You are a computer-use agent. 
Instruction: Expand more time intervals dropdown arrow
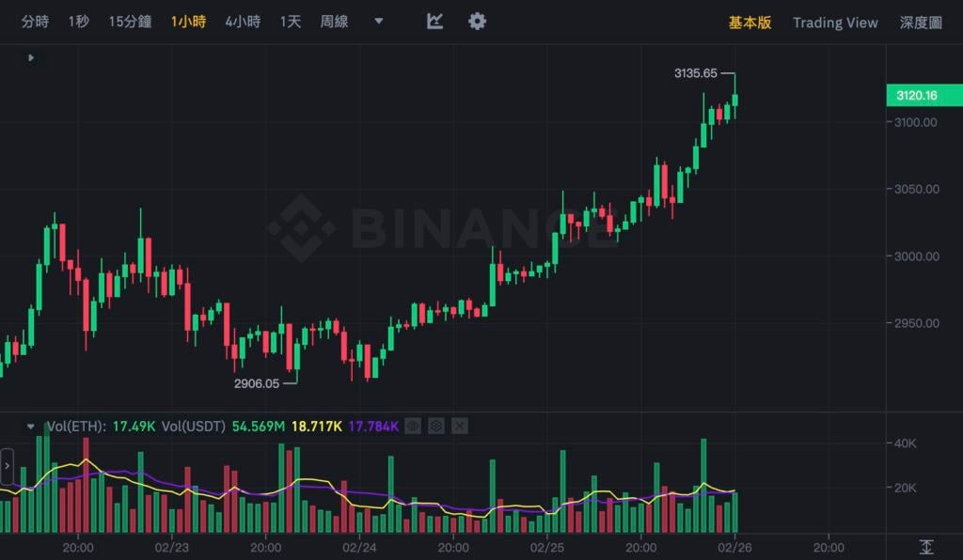(378, 22)
